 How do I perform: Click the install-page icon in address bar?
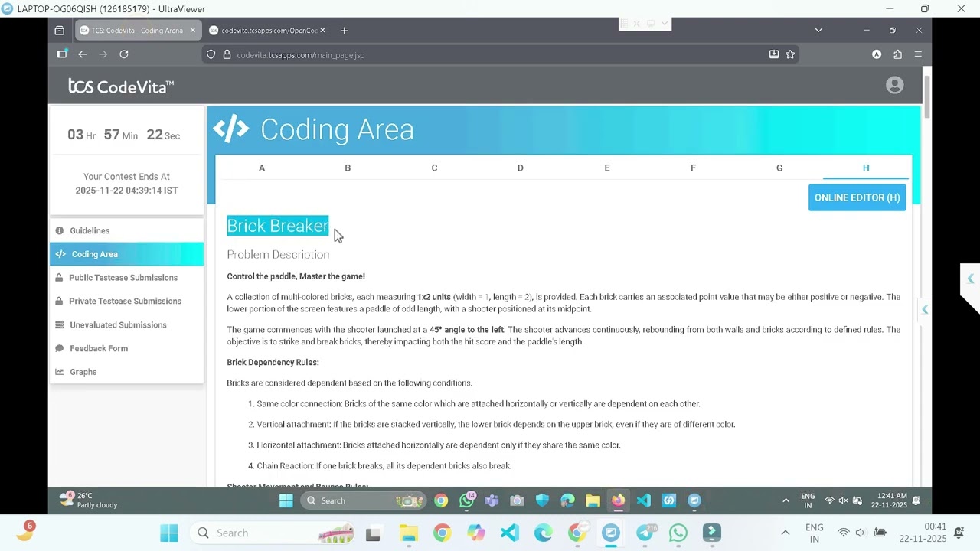(x=774, y=54)
